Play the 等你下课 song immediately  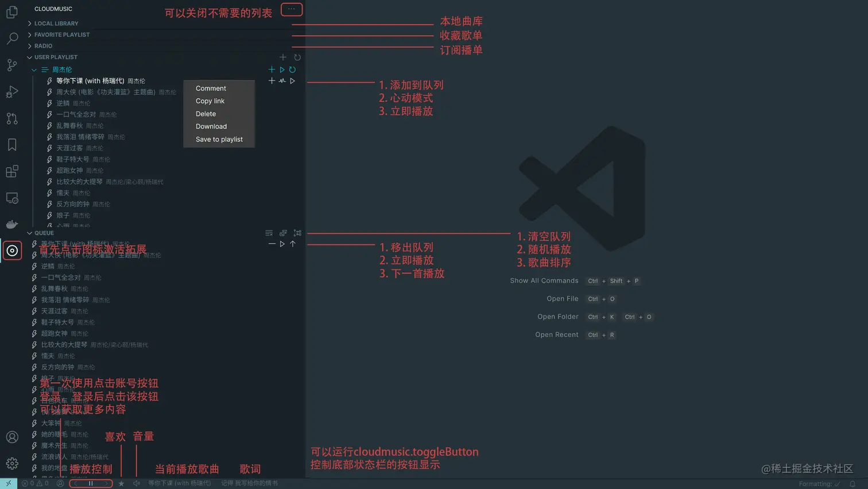[x=292, y=81]
